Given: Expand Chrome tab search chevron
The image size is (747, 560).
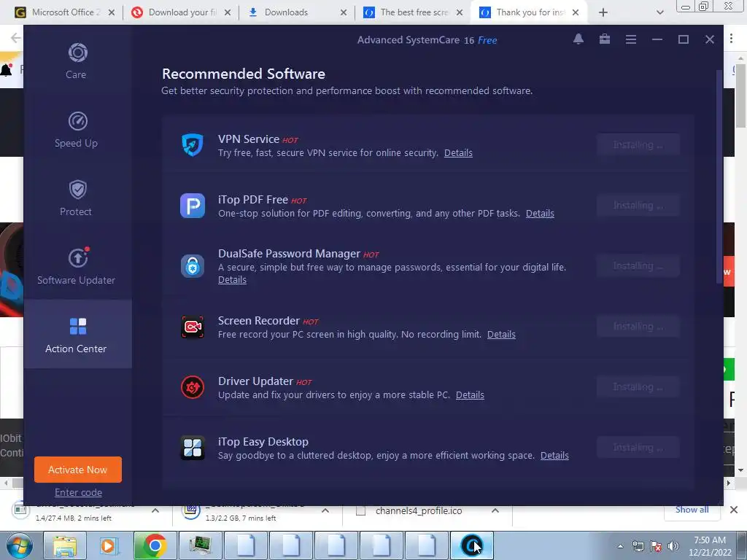Looking at the screenshot, I should (659, 12).
